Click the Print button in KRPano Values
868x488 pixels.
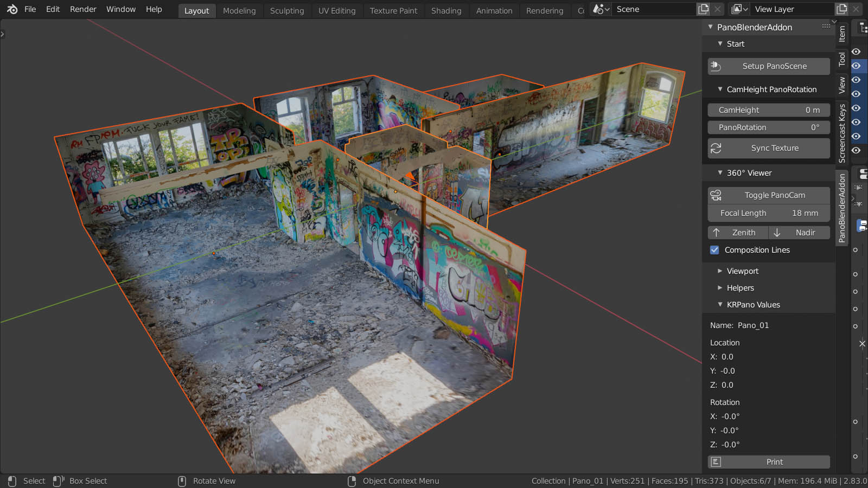coord(769,462)
